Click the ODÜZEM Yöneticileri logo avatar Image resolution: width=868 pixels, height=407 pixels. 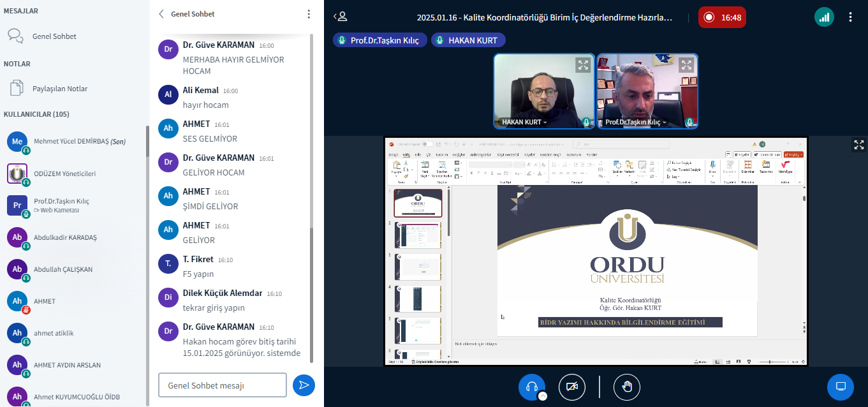tap(17, 174)
